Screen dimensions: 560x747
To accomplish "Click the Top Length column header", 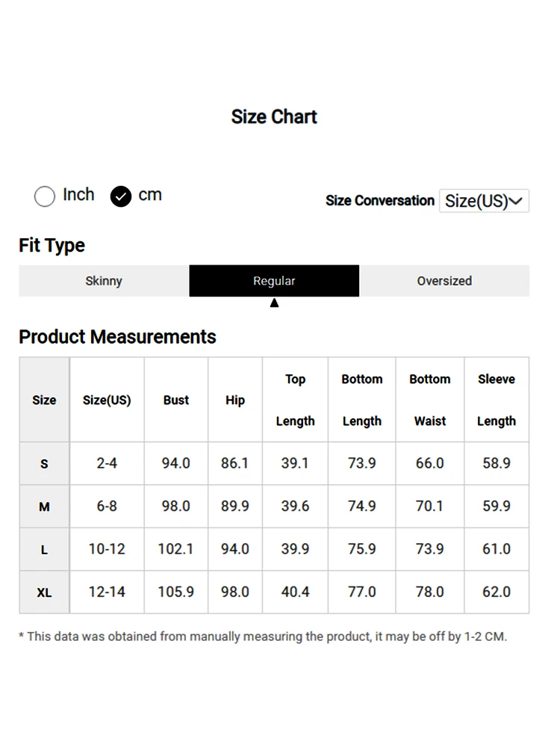I will tap(295, 400).
